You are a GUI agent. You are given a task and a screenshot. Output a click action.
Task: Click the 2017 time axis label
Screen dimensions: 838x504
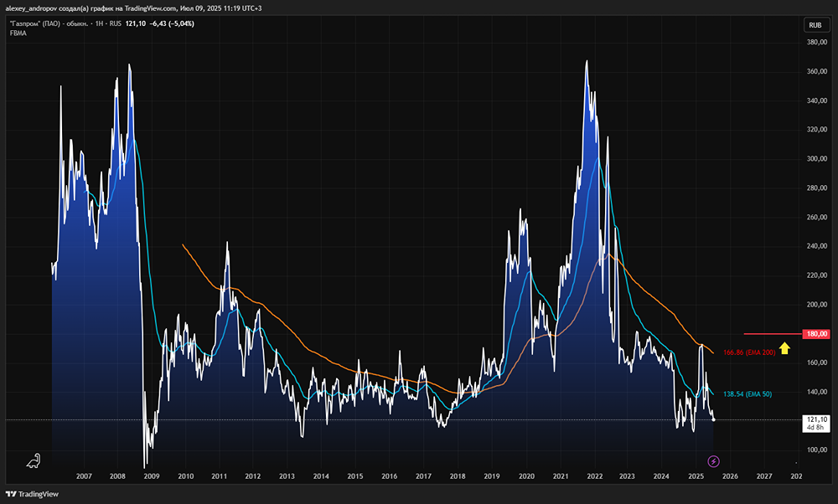pos(424,476)
